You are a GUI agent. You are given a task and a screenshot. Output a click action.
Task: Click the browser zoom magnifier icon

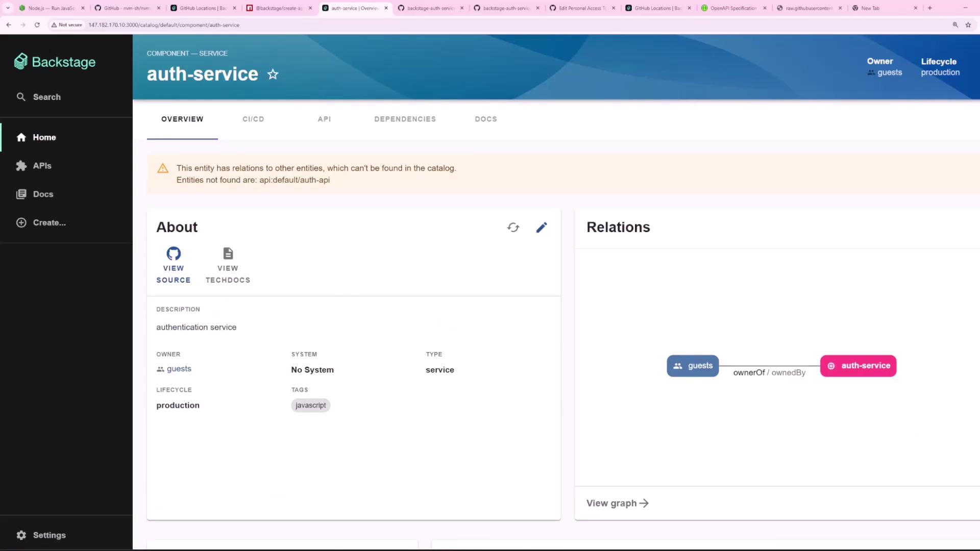click(x=955, y=24)
